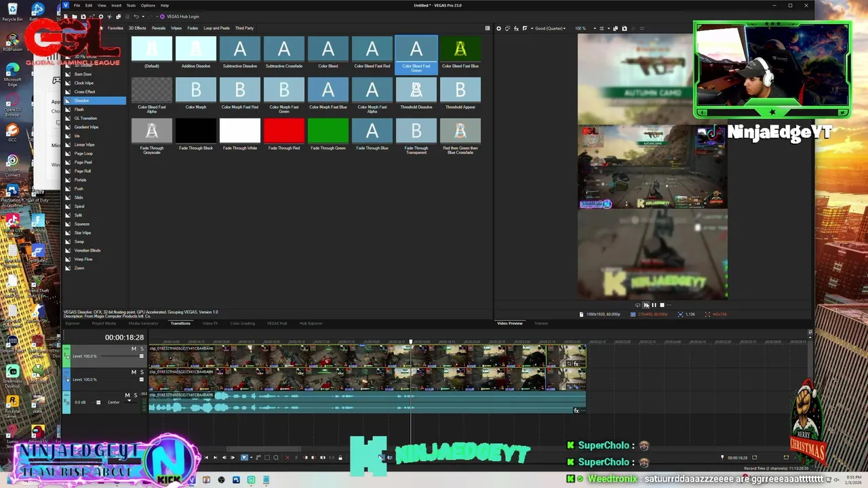Select Venetian Blinds in the list
868x488 pixels.
pos(87,250)
